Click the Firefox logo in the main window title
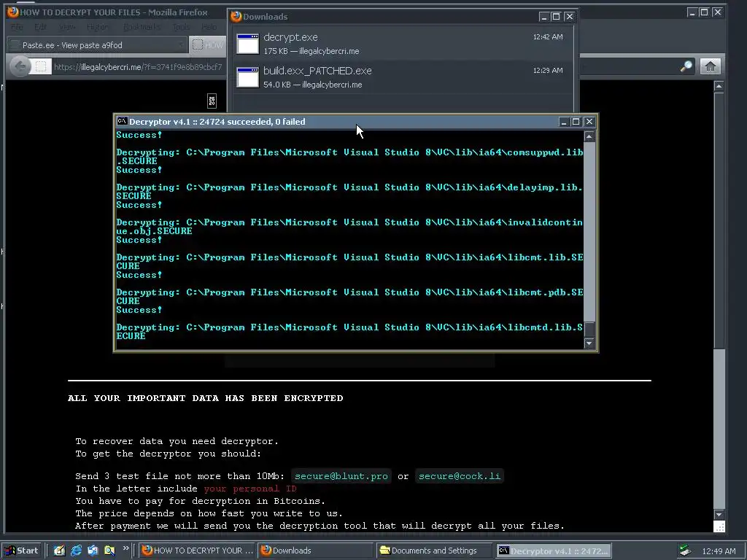Image resolution: width=747 pixels, height=560 pixels. coord(13,12)
